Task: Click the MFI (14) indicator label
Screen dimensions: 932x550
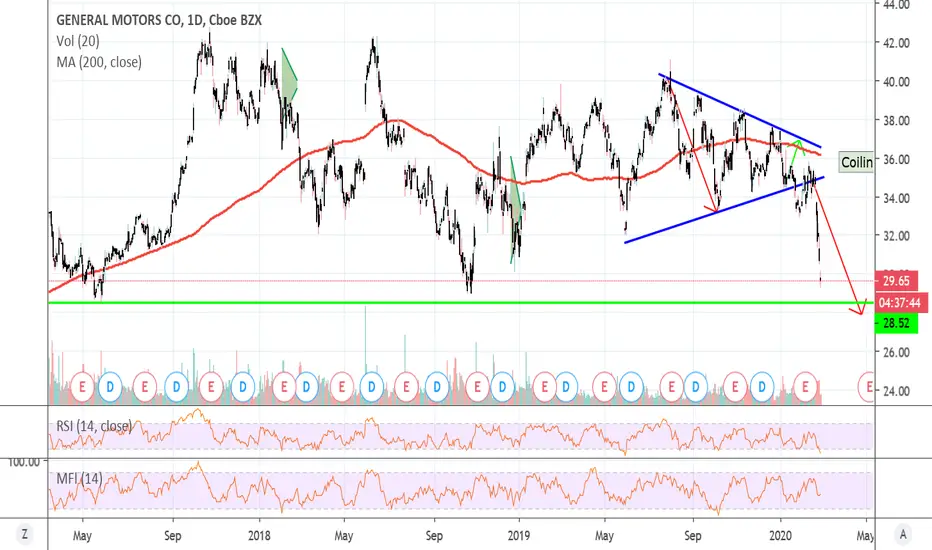Action: point(79,478)
